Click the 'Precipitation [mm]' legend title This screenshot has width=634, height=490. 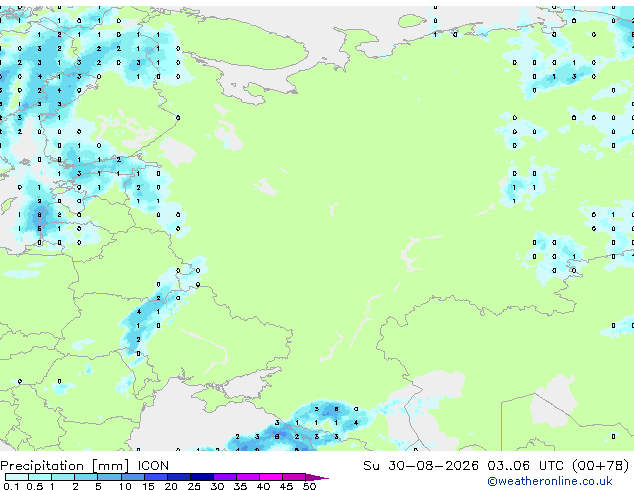(65, 466)
